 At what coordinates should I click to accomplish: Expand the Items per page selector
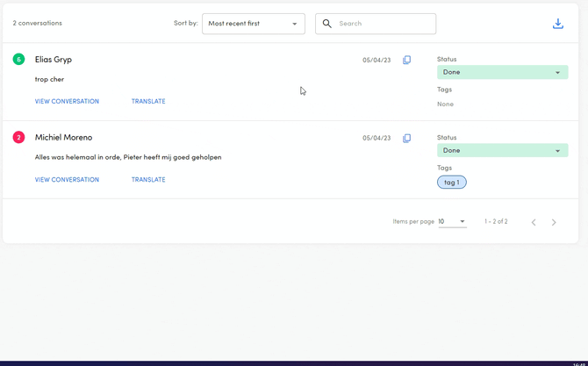[x=453, y=222]
